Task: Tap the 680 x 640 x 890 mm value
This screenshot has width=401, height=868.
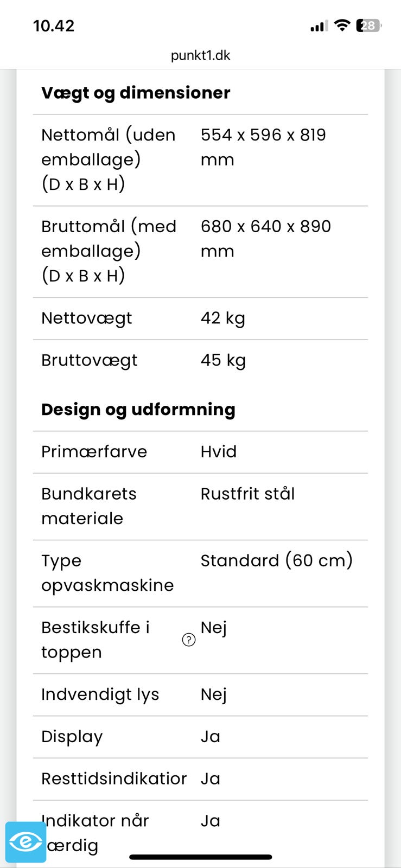Action: click(265, 238)
